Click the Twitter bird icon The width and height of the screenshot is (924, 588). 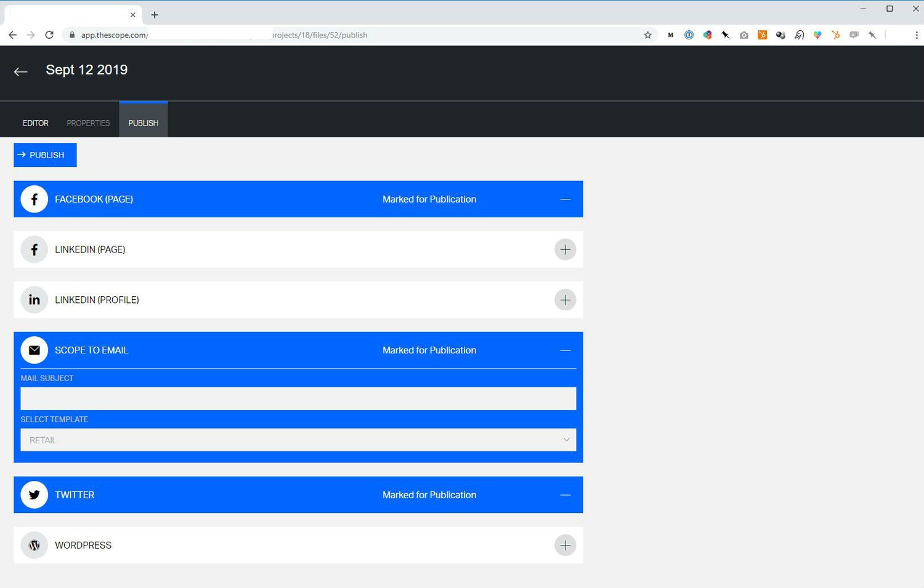pyautogui.click(x=34, y=494)
